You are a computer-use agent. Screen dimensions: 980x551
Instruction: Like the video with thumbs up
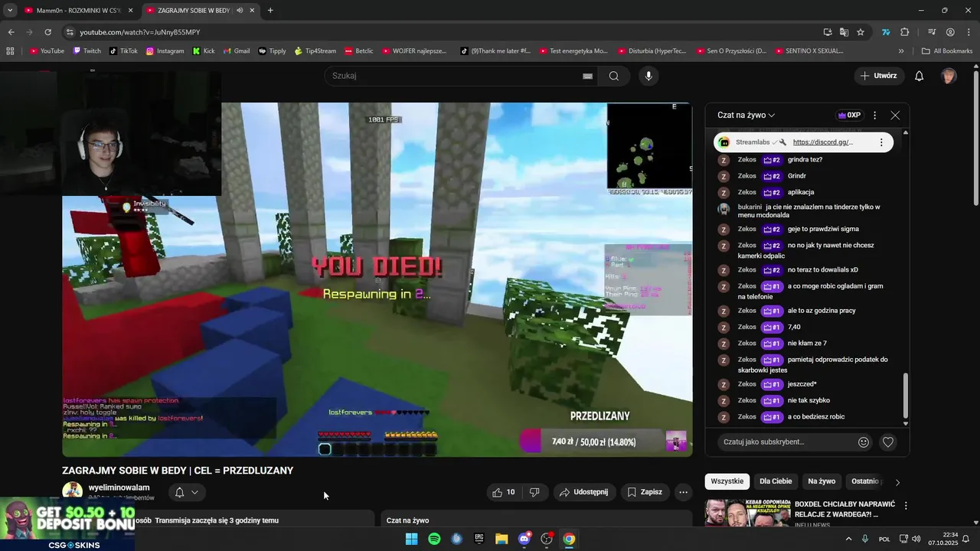[x=504, y=492]
